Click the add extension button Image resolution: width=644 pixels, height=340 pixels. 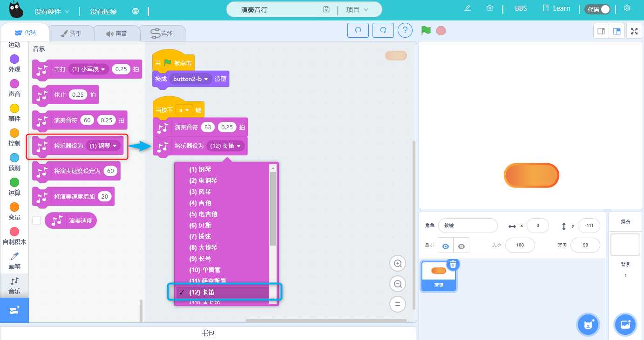pyautogui.click(x=14, y=310)
